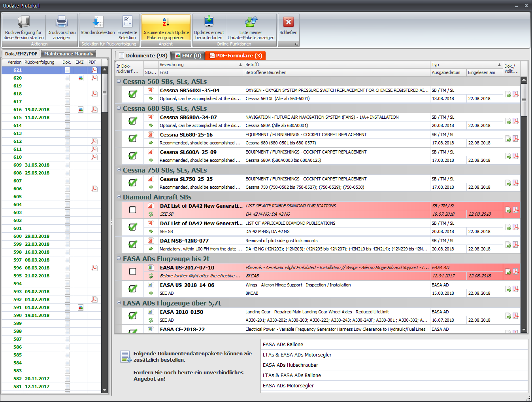Open PDF icon for version 612

pyautogui.click(x=94, y=141)
